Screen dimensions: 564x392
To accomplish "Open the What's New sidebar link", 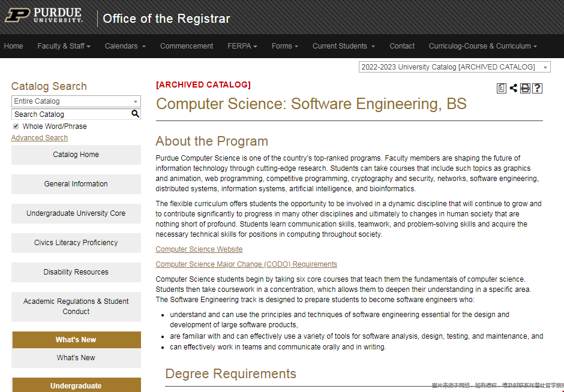I will [x=76, y=358].
